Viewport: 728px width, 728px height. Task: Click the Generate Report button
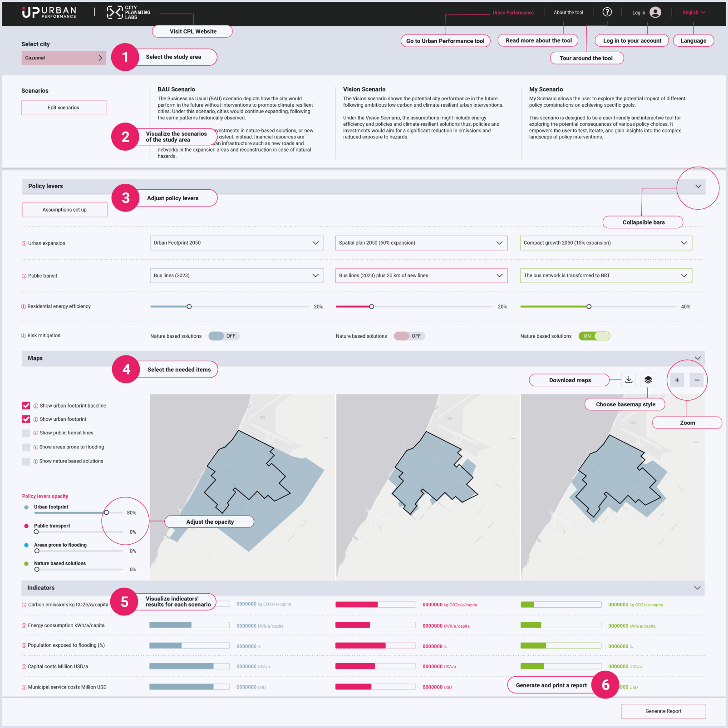click(x=663, y=711)
